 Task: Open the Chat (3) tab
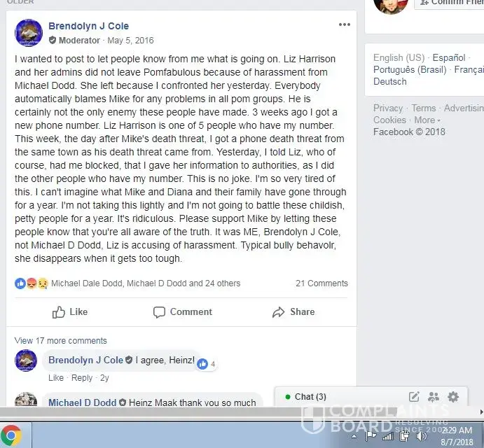pos(310,397)
